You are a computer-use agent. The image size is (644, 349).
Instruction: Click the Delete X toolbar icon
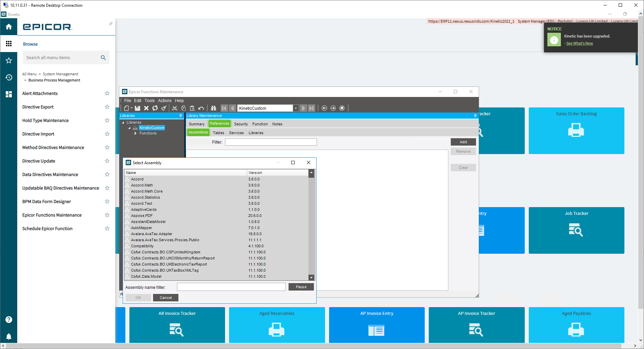click(146, 108)
